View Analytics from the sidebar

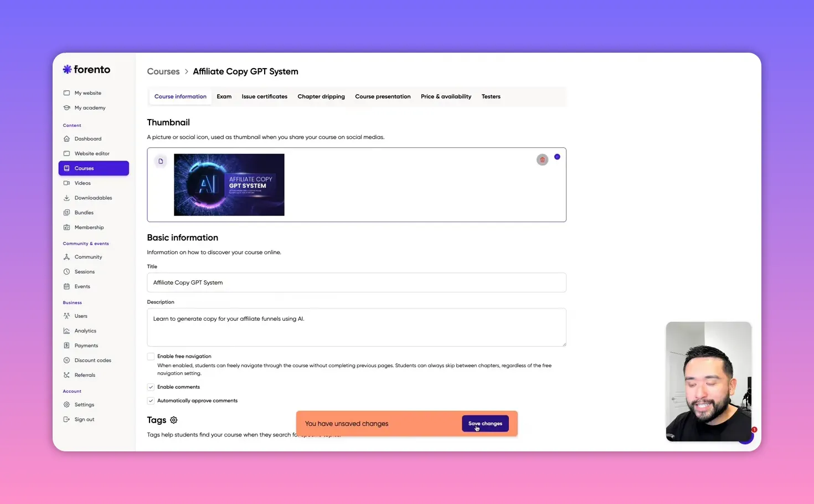(85, 331)
